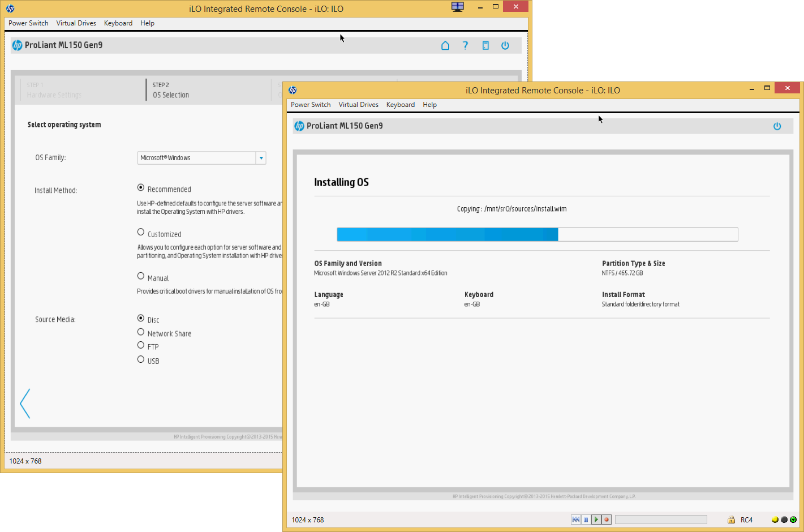Open Keyboard menu in back window

[118, 23]
